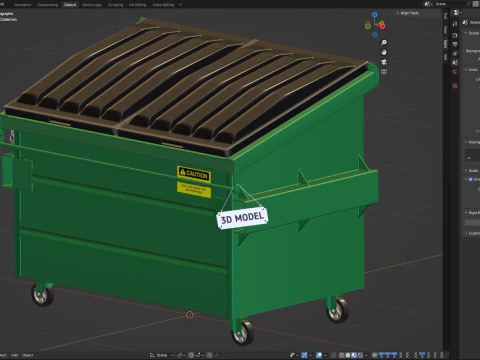The width and height of the screenshot is (480, 360).
Task: Click the proportional editing falloff icon
Action: click(216, 355)
